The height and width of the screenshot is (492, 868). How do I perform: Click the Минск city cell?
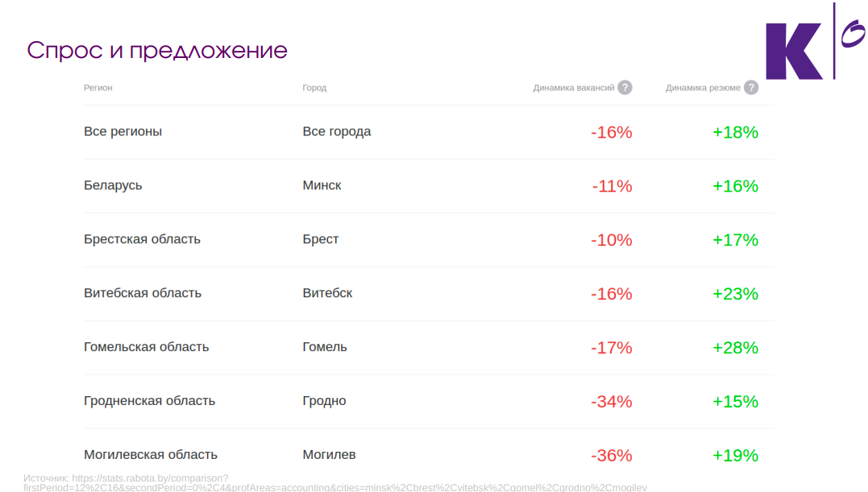point(322,185)
